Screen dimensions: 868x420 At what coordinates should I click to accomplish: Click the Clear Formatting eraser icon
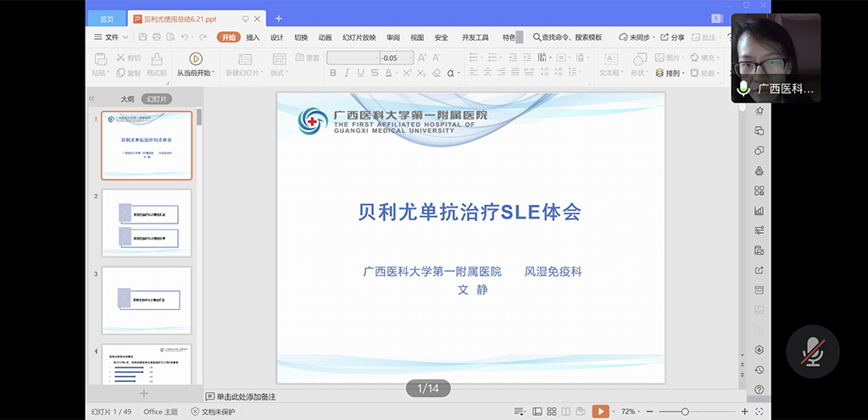coord(437,73)
